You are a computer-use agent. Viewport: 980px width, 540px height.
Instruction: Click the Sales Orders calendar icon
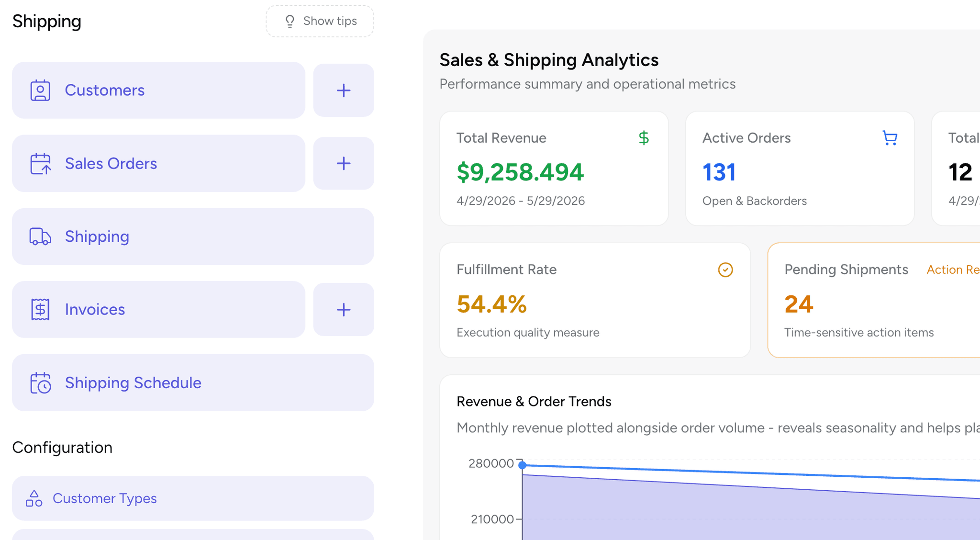point(40,163)
